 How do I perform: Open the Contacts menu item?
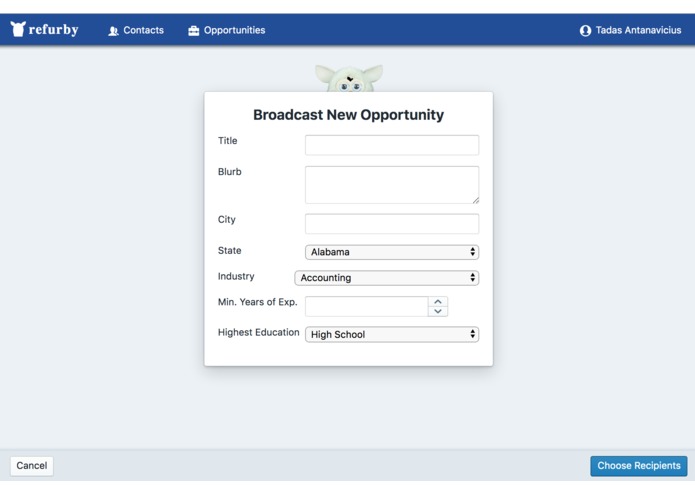point(136,30)
